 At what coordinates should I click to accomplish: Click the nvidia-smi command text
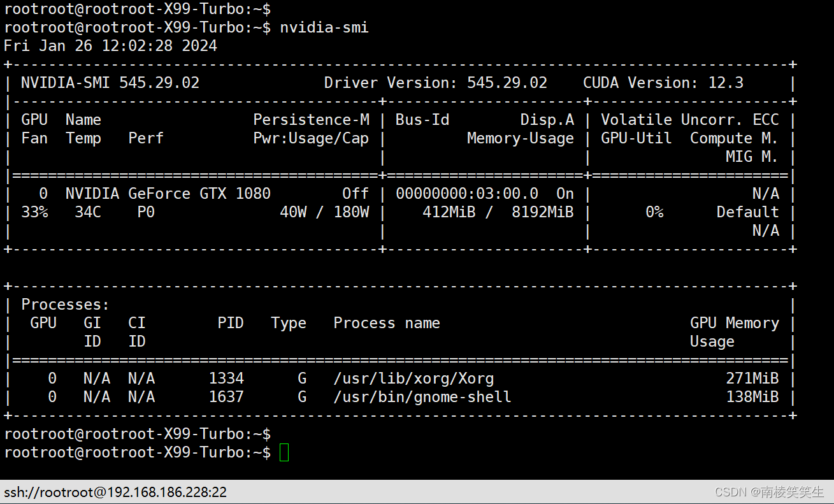point(324,27)
